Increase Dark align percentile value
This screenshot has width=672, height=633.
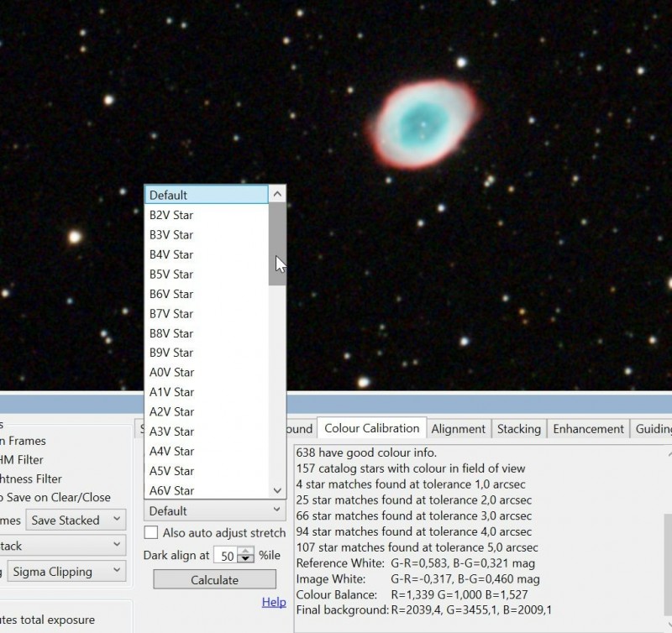coord(245,552)
